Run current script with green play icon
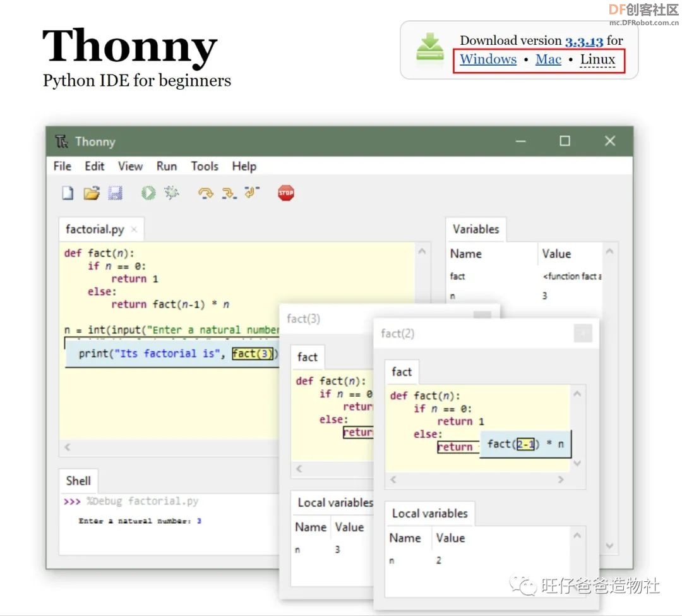This screenshot has width=682, height=616. pos(148,193)
